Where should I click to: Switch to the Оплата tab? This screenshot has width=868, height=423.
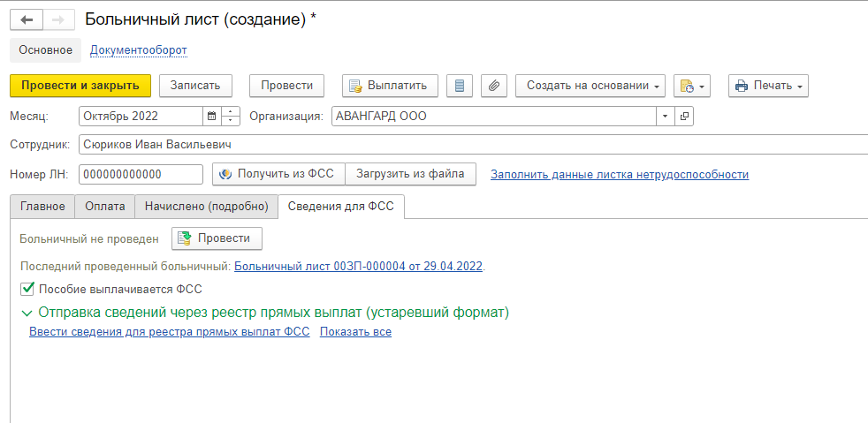tap(104, 207)
